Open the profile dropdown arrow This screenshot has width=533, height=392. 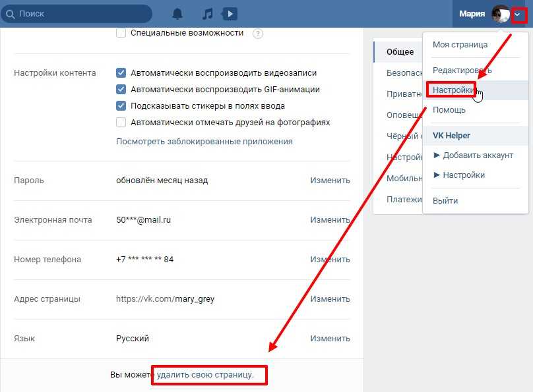517,14
